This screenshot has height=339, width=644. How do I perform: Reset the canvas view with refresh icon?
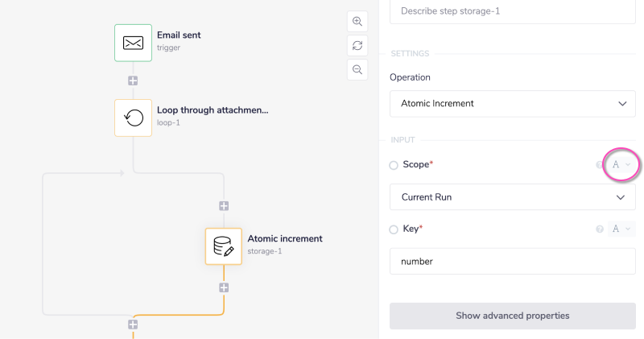pos(357,45)
